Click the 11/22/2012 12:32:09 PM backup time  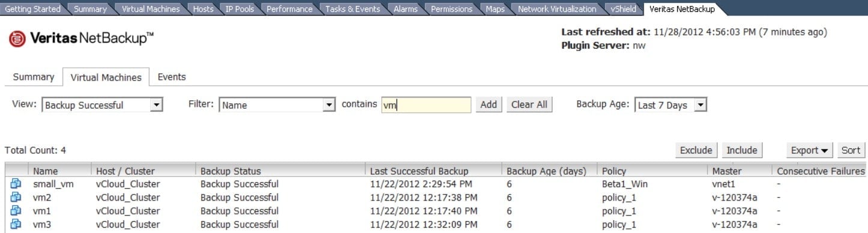[x=424, y=224]
